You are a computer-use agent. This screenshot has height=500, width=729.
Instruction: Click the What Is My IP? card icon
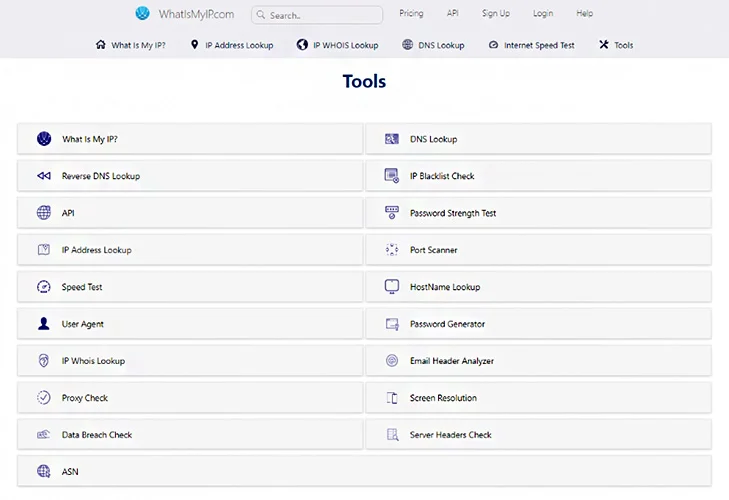44,139
